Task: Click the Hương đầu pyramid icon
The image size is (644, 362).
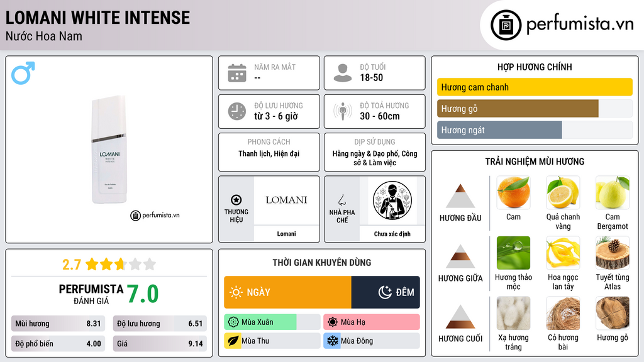Action: click(x=460, y=196)
